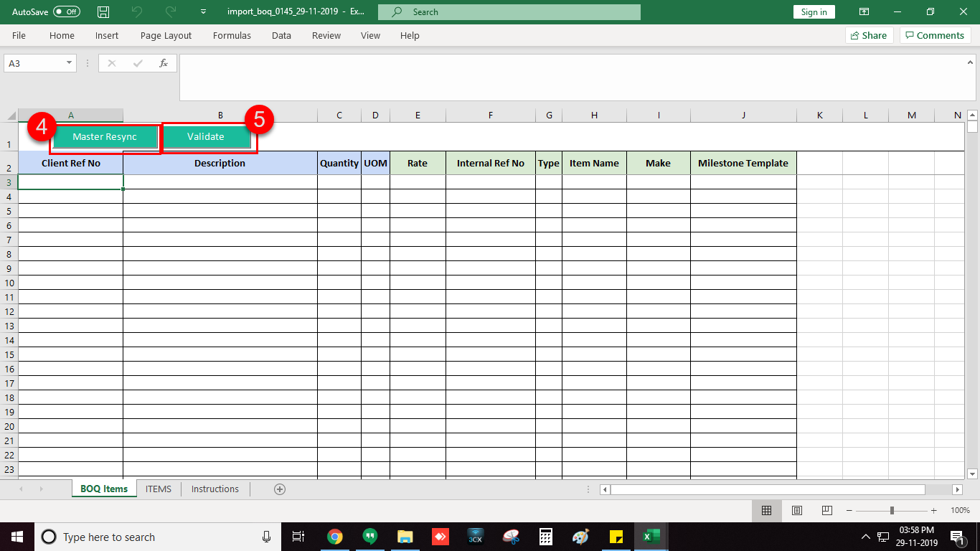
Task: Toggle AutoSave on
Action: tap(65, 11)
